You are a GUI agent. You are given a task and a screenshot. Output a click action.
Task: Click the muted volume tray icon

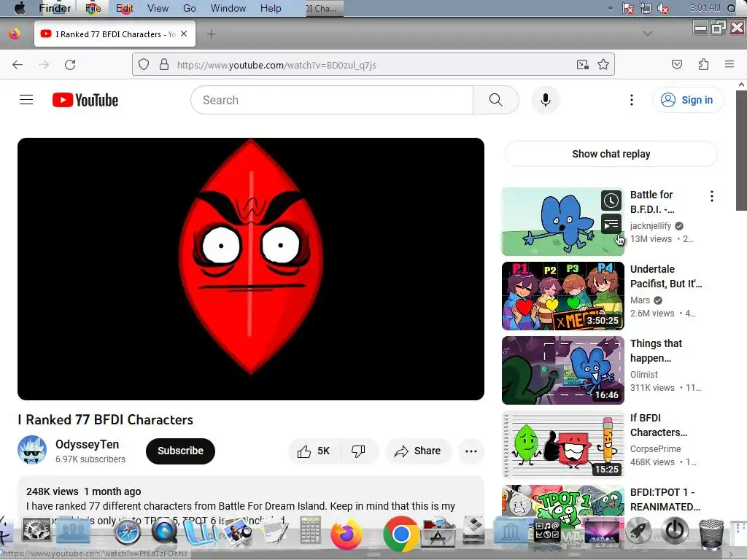pos(662,8)
